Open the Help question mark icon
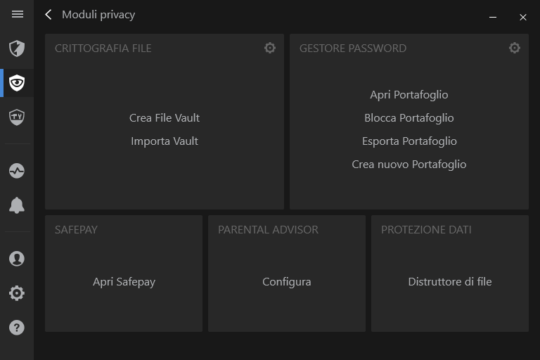Viewport: 540px width, 360px height. click(17, 328)
